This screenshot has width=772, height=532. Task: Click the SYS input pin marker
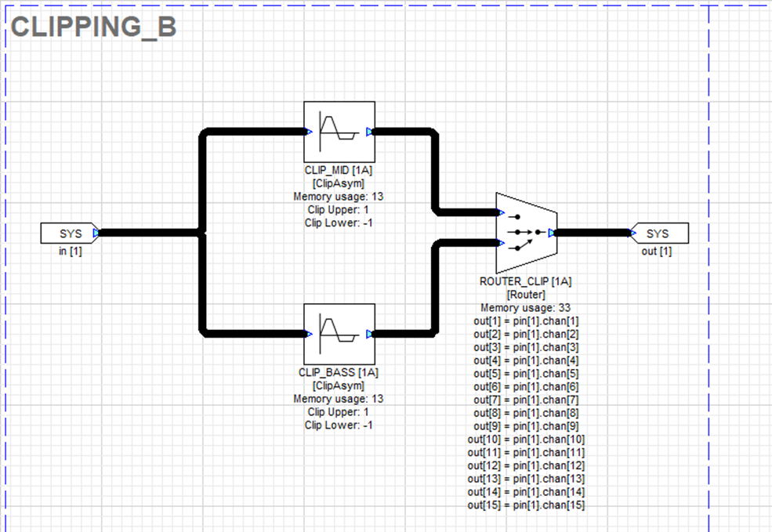(x=68, y=233)
